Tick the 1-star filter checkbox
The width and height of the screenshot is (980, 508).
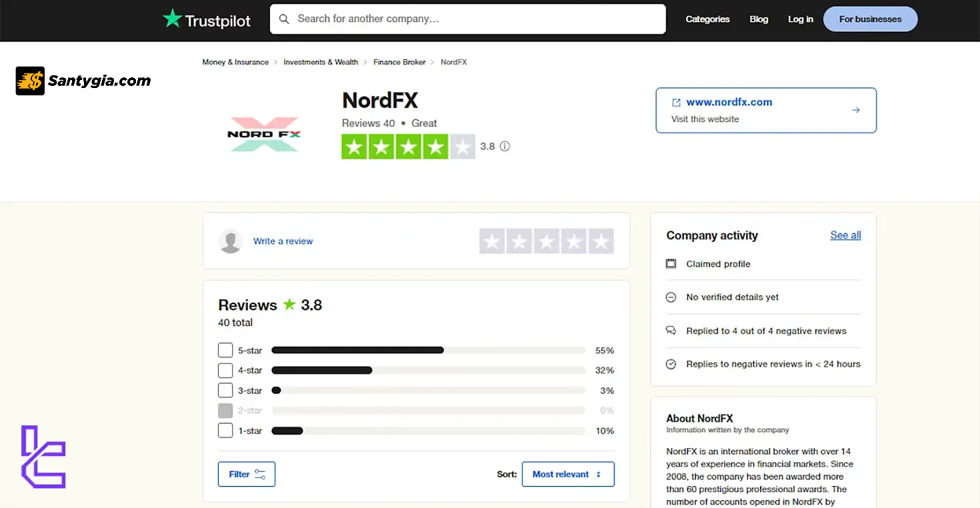[225, 431]
